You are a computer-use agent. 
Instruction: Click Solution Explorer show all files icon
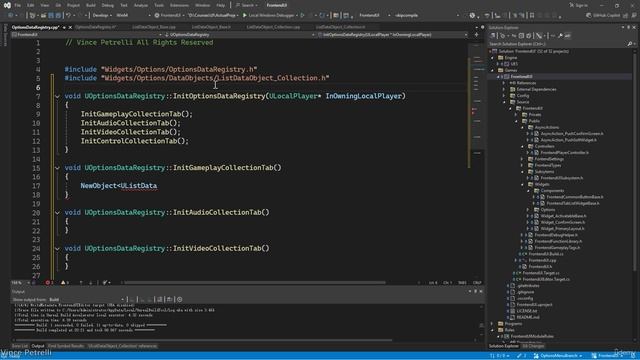coord(529,36)
